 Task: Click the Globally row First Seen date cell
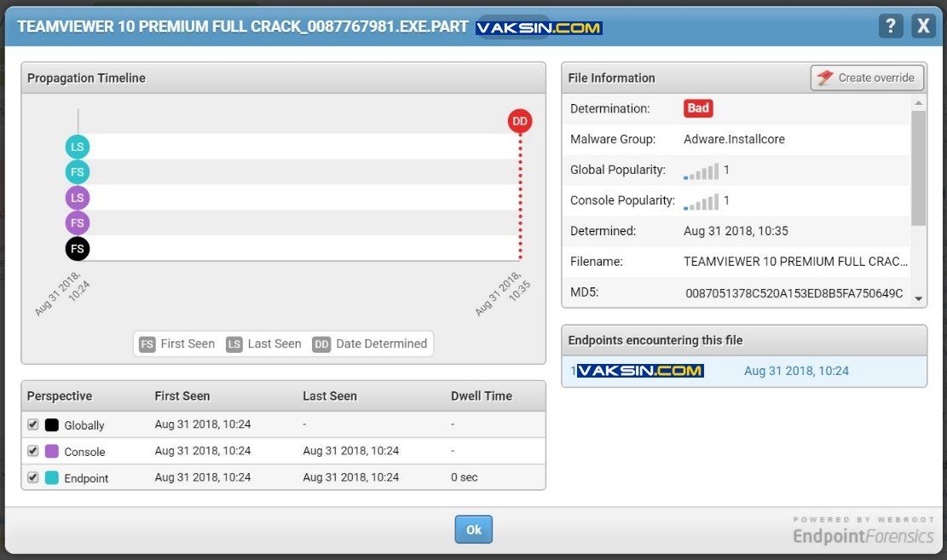(x=203, y=424)
